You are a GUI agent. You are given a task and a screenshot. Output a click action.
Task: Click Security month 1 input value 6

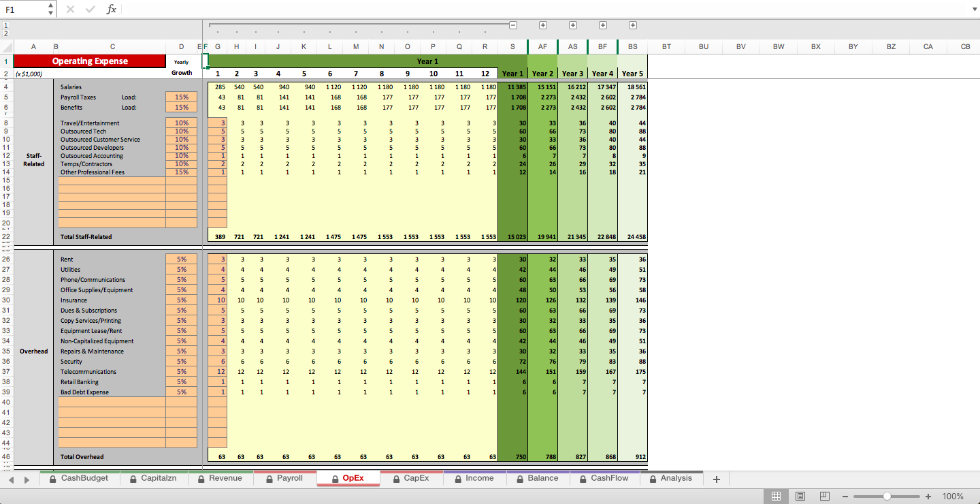pyautogui.click(x=217, y=362)
